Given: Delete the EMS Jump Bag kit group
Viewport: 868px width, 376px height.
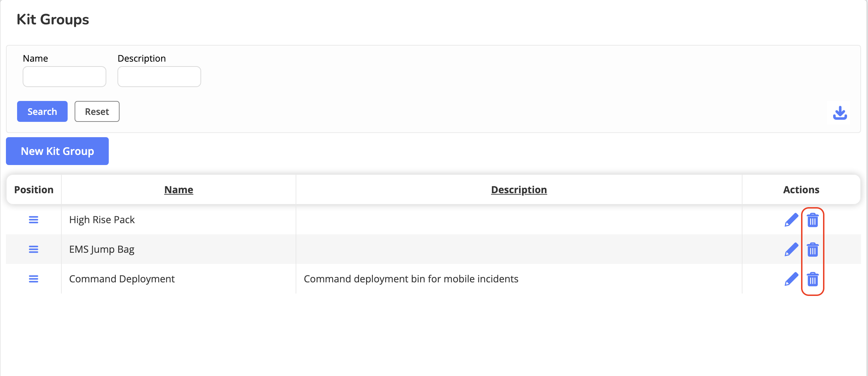Looking at the screenshot, I should (813, 250).
